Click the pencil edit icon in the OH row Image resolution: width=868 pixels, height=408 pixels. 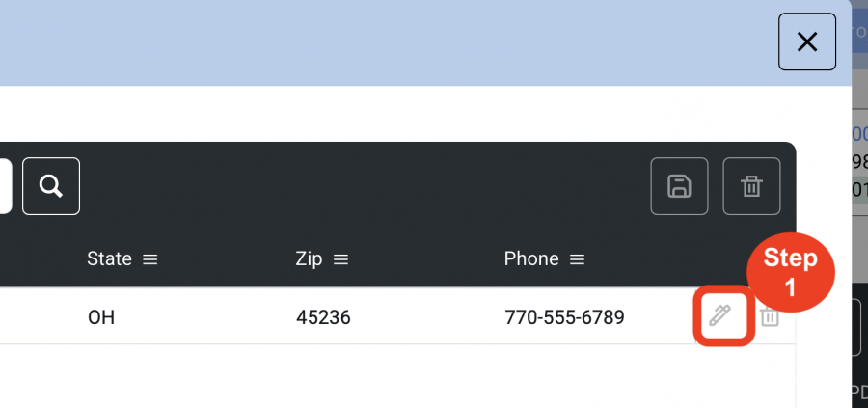pos(720,316)
